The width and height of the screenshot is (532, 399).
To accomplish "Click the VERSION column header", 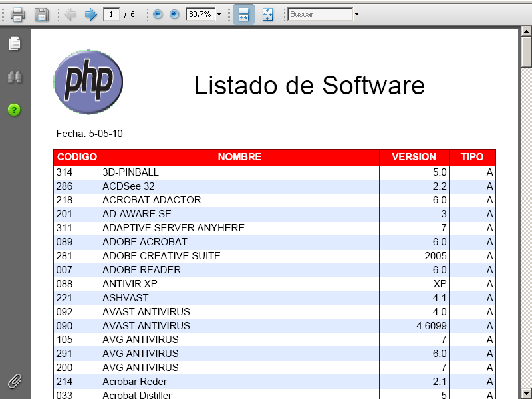I will (414, 157).
